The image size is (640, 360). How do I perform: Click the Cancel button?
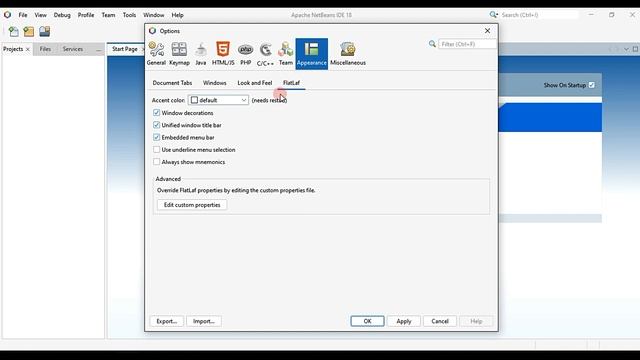pyautogui.click(x=440, y=321)
